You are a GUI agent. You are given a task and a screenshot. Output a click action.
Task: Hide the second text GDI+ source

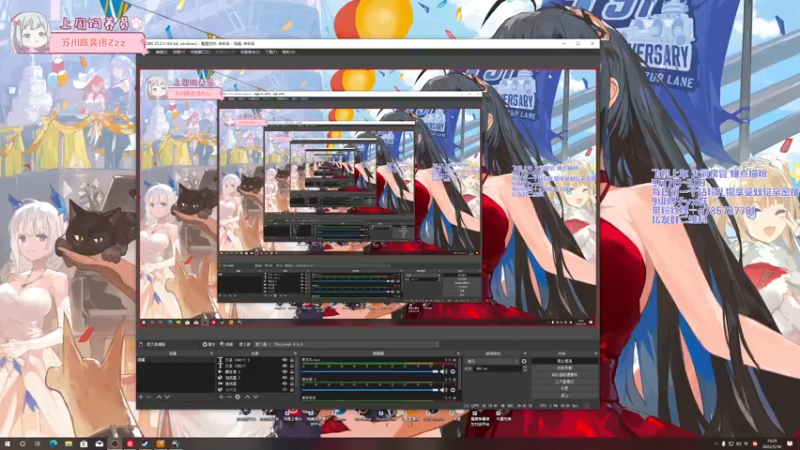(x=285, y=366)
